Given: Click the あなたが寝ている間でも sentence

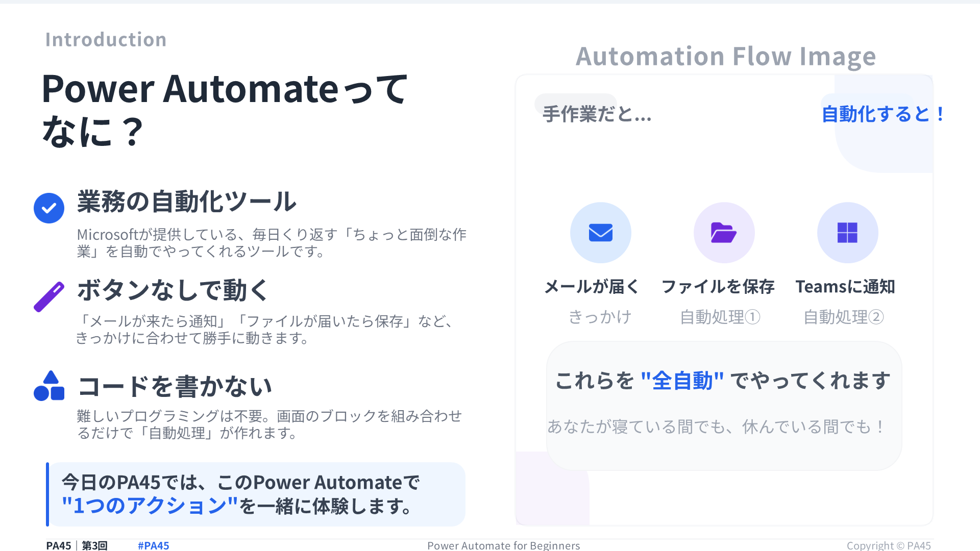Looking at the screenshot, I should pyautogui.click(x=716, y=427).
